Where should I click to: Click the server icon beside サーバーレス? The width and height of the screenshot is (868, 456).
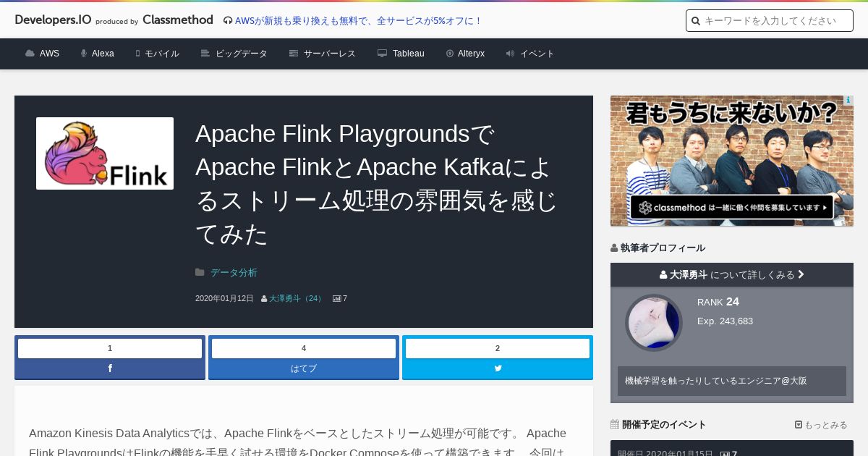point(294,54)
